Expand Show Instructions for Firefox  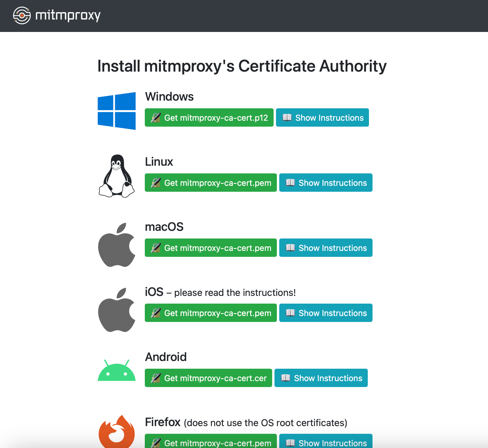(x=326, y=442)
